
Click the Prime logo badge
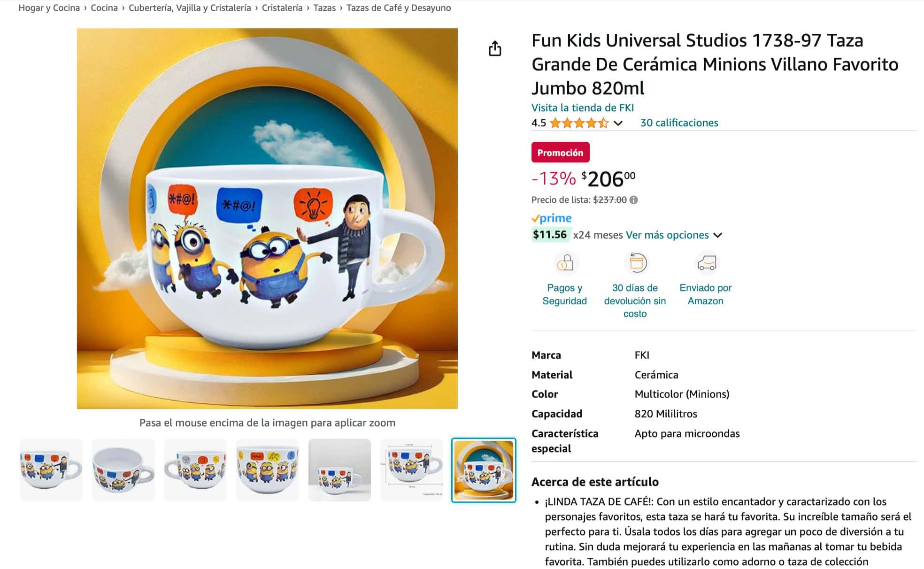coord(551,218)
